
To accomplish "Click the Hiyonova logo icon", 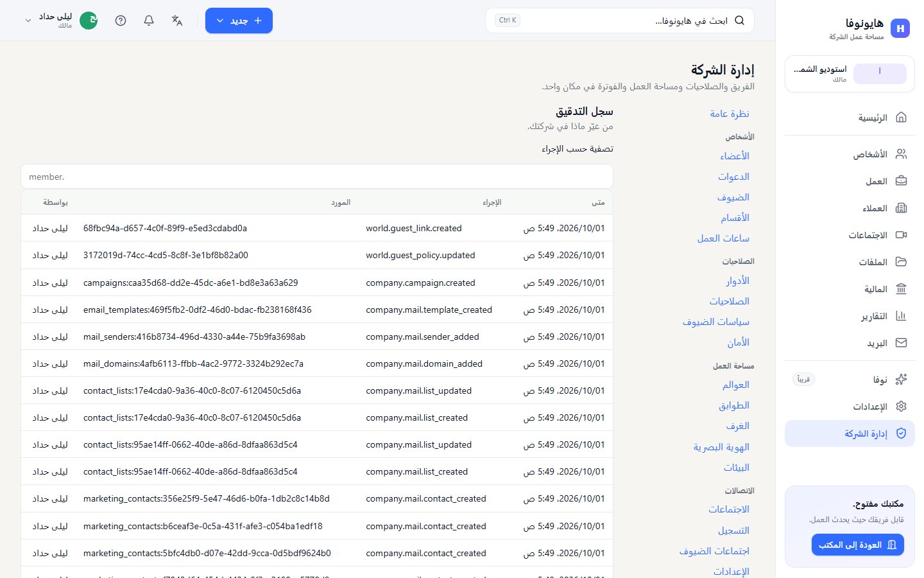I will (900, 28).
